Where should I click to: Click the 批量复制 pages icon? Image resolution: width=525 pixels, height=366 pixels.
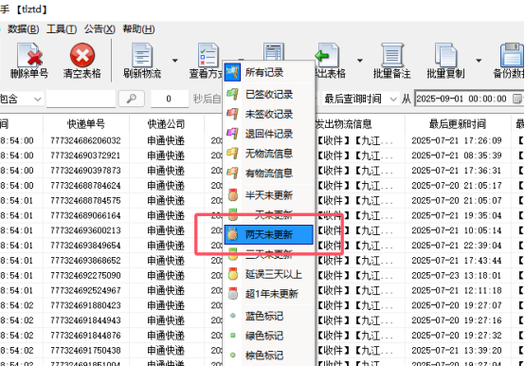coord(446,55)
